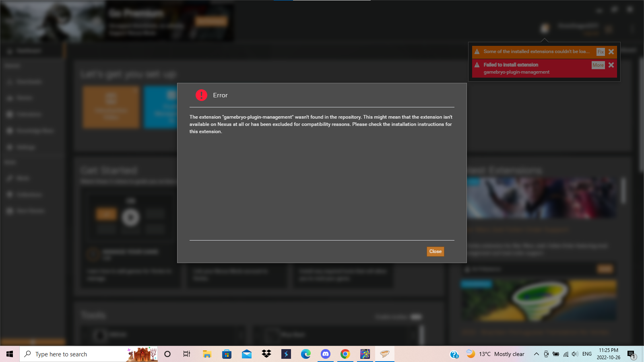Open Microsoft Store from the taskbar

click(227, 354)
